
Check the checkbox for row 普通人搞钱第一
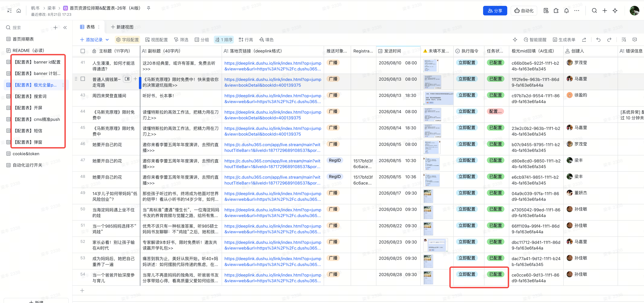83,79
